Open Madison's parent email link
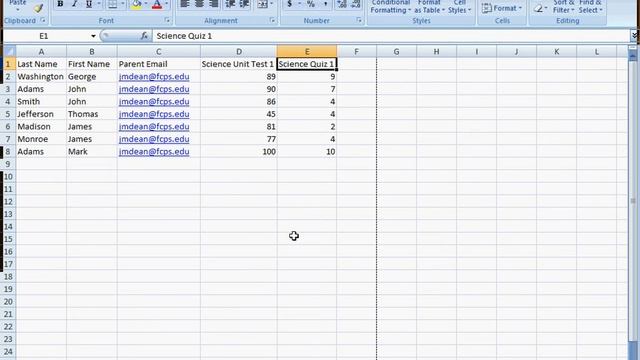The image size is (640, 360). point(154,127)
